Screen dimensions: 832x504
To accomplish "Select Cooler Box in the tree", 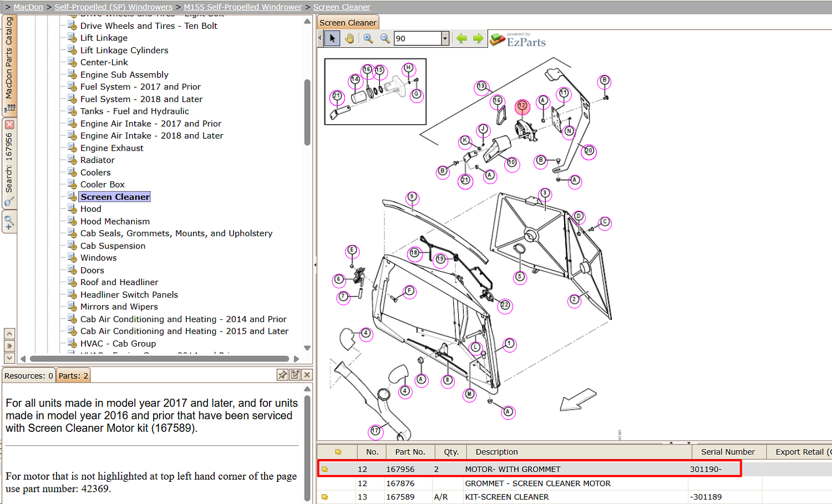I will tap(103, 184).
